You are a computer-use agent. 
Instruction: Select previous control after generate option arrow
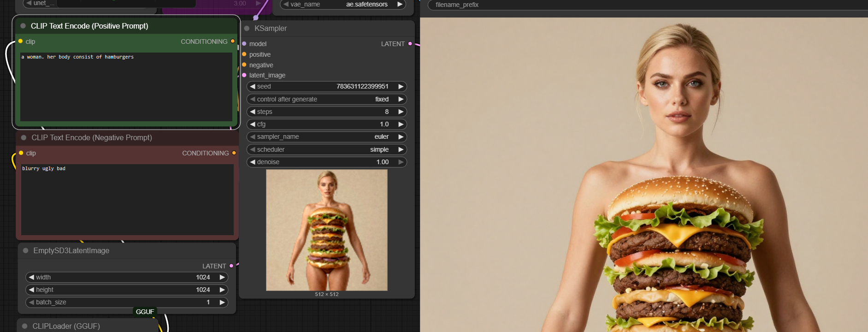[253, 99]
